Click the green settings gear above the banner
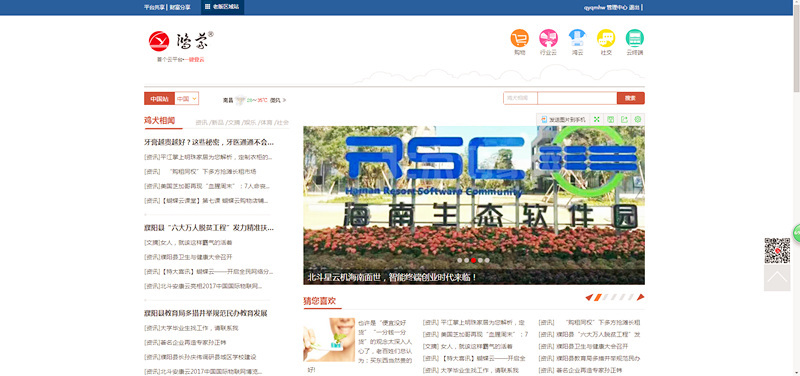Image resolution: width=800 pixels, height=376 pixels. (638, 119)
